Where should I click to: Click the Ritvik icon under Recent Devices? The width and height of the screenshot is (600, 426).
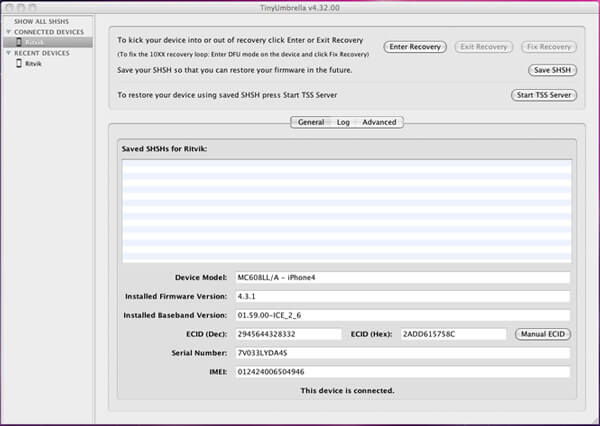20,63
